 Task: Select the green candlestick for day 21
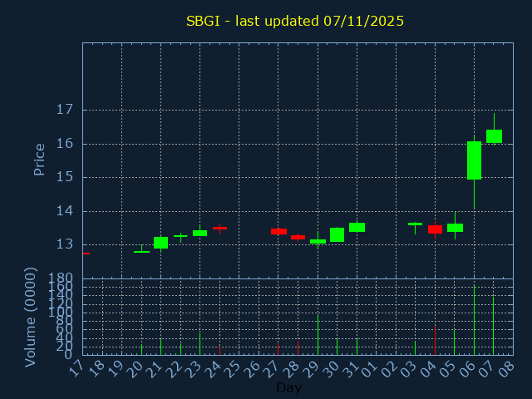click(160, 243)
